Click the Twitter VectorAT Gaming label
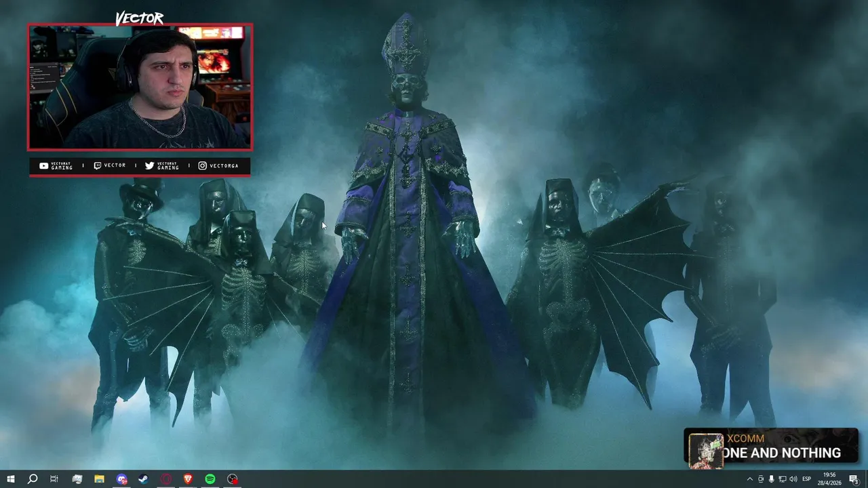The width and height of the screenshot is (868, 488). pos(162,165)
